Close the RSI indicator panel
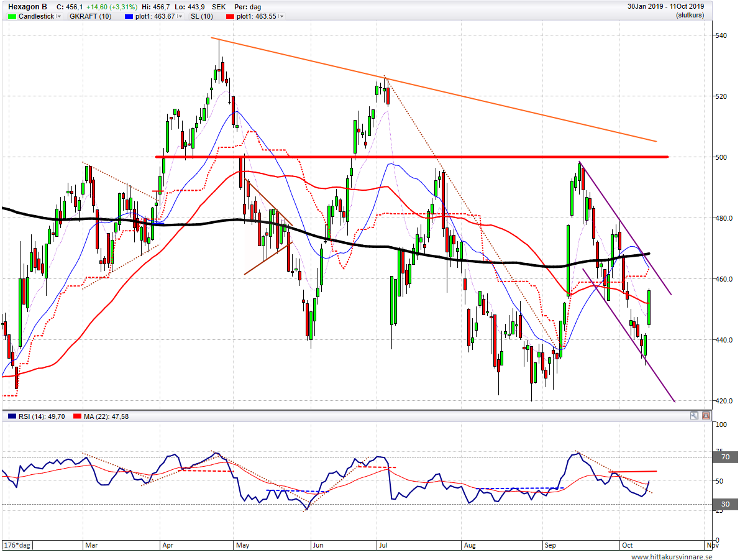The width and height of the screenshot is (740, 560). [706, 416]
